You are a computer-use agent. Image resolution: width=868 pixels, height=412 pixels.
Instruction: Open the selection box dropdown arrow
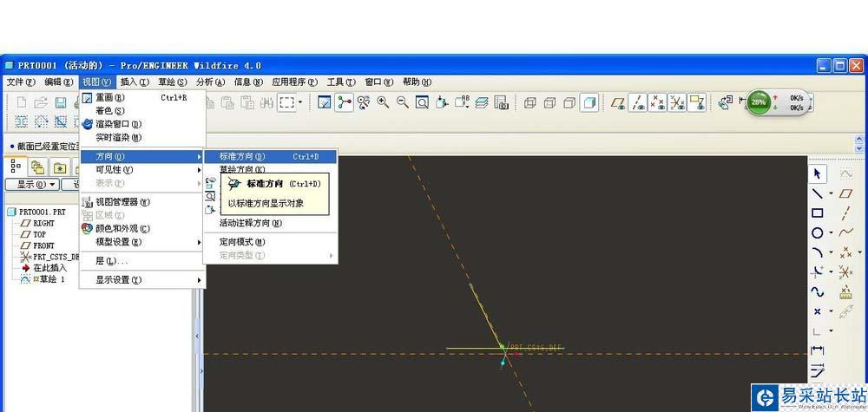(300, 102)
